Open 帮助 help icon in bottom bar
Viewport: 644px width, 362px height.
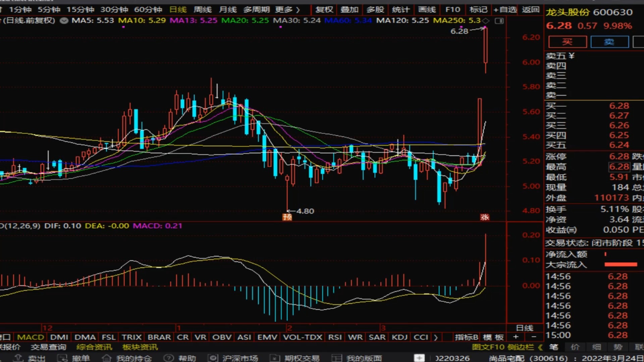click(168, 358)
